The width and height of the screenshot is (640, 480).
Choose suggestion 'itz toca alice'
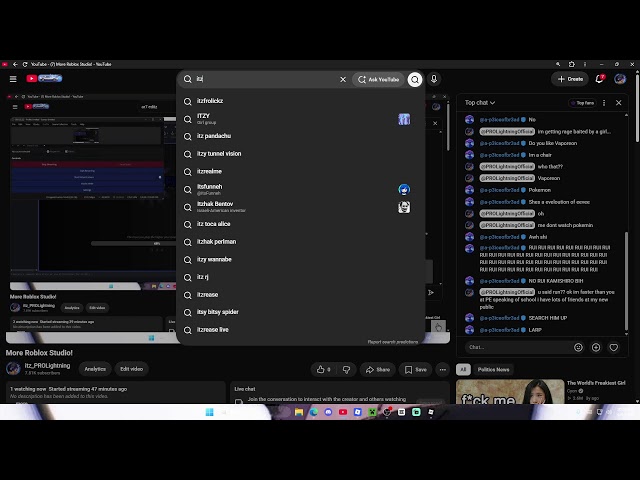301,224
